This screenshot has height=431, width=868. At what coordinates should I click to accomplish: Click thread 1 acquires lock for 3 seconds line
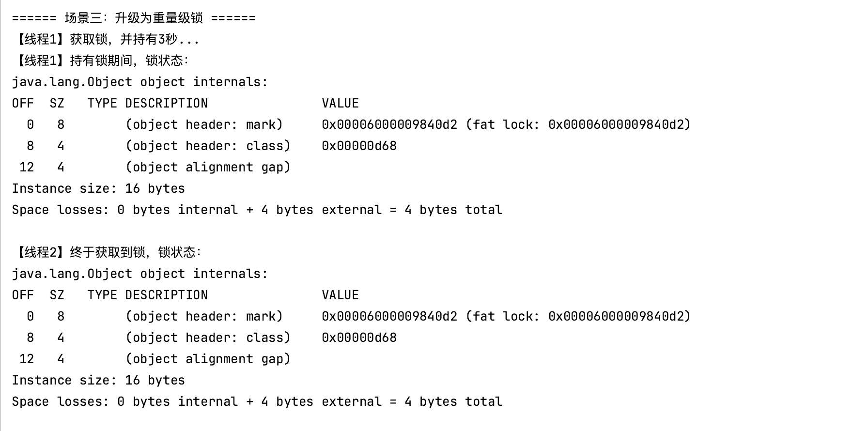(x=107, y=39)
